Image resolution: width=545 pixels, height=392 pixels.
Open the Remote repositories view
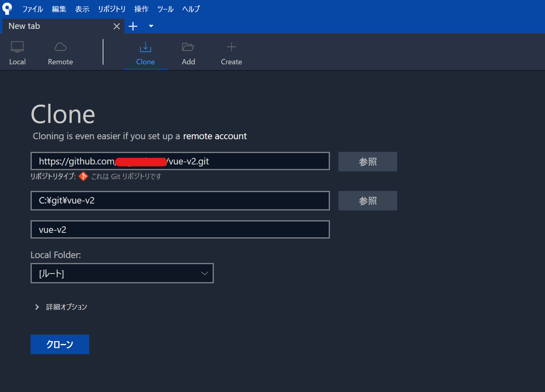[x=60, y=53]
